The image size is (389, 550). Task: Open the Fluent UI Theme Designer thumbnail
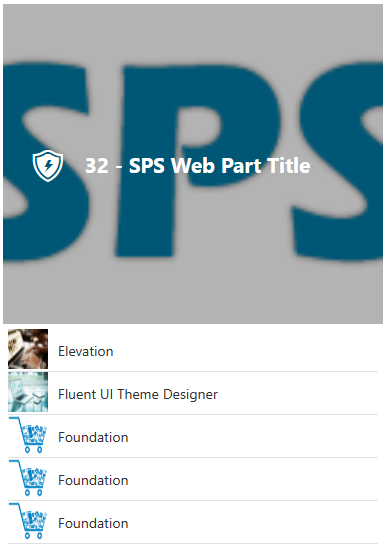point(28,392)
